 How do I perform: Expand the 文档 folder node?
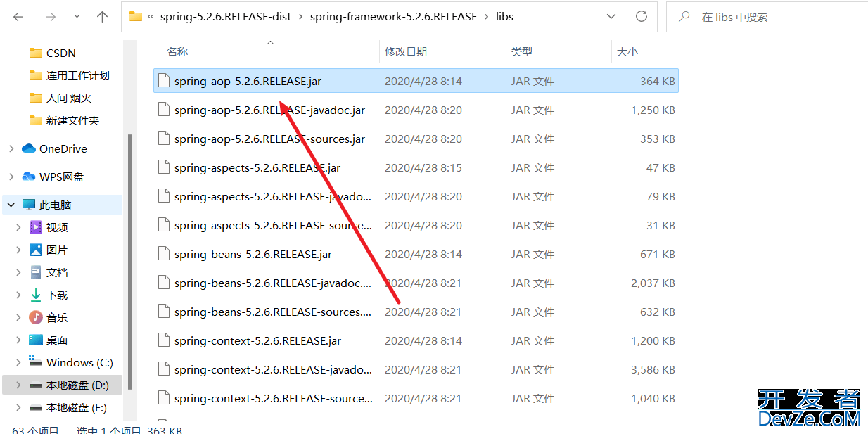[x=19, y=272]
